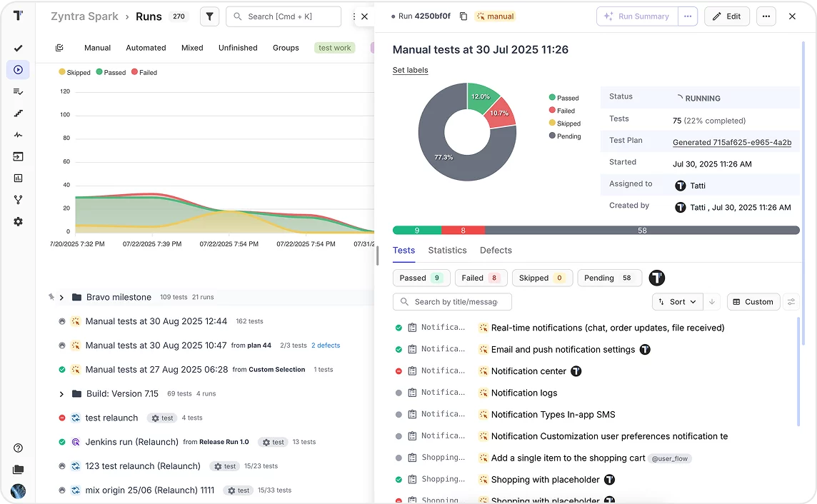Expand the Bravo milestone folder
Image resolution: width=817 pixels, height=504 pixels.
[61, 297]
